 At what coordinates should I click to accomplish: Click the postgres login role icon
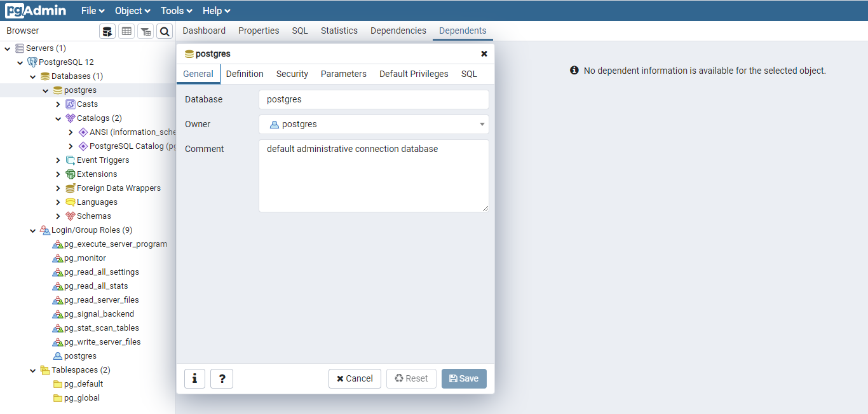58,356
